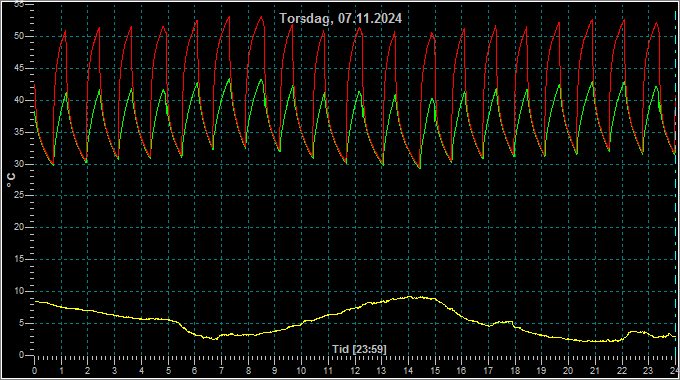Image resolution: width=680 pixels, height=380 pixels.
Task: Select hour 6 on the time axis
Action: 195,371
